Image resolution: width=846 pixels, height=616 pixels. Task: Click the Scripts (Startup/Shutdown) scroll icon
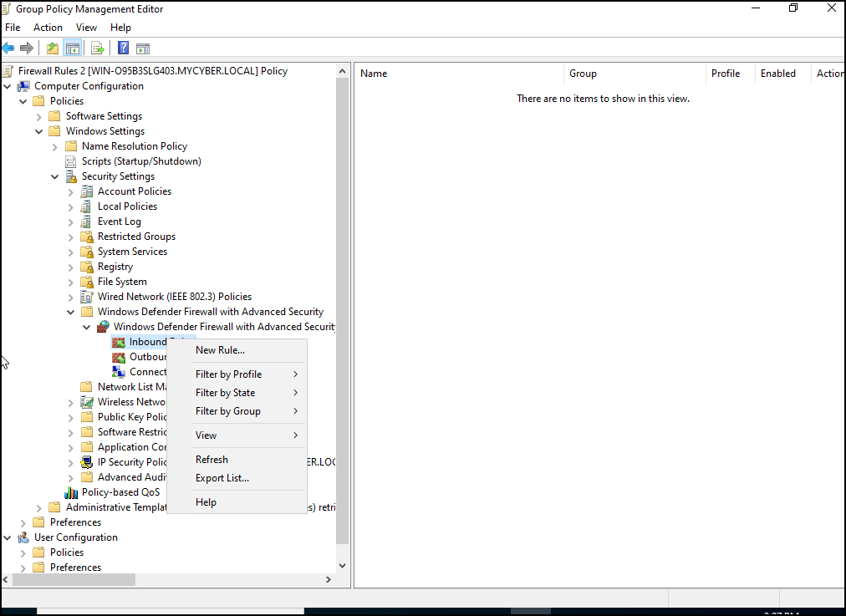71,161
